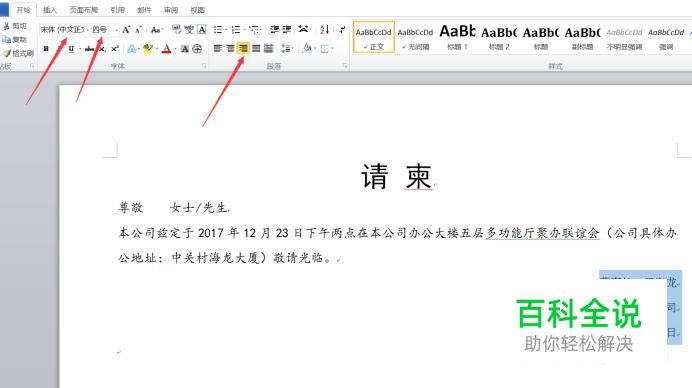The height and width of the screenshot is (388, 692).
Task: Expand the Highlight color dropdown arrow
Action: (156, 49)
